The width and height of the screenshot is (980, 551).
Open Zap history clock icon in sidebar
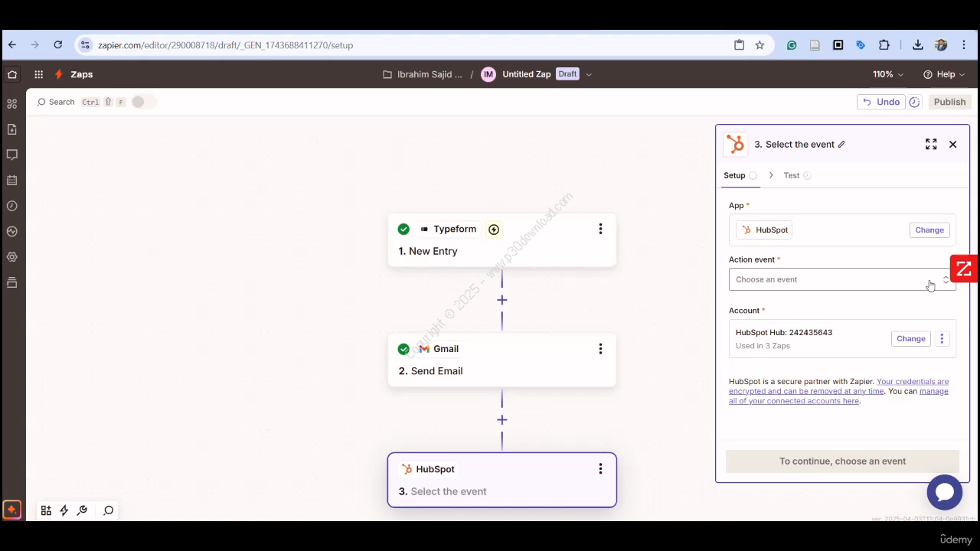click(x=12, y=206)
